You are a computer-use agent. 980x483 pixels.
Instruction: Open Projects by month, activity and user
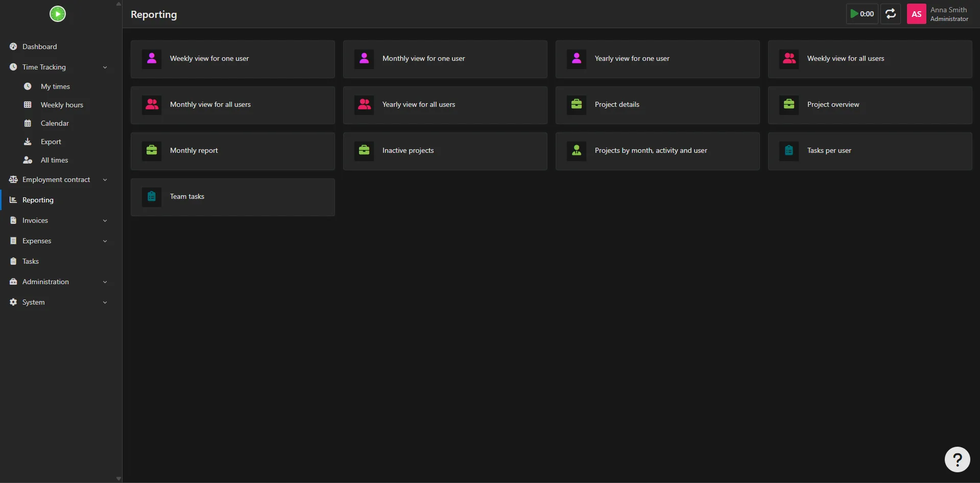658,151
